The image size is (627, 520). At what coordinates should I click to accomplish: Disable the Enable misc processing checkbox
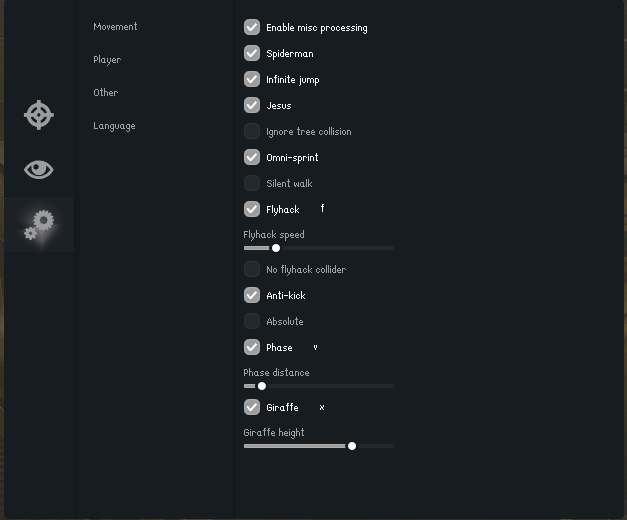point(252,27)
